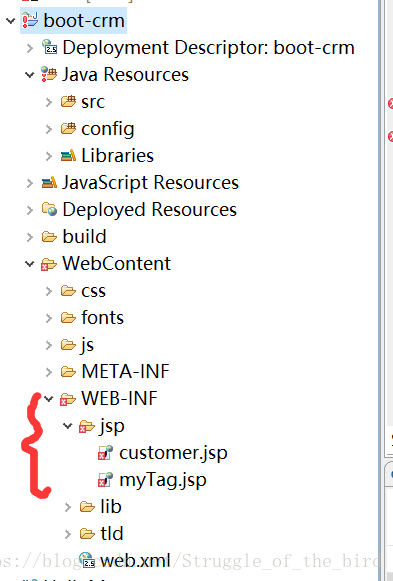The image size is (393, 581).
Task: Select the 'WebContent' label
Action: [116, 264]
